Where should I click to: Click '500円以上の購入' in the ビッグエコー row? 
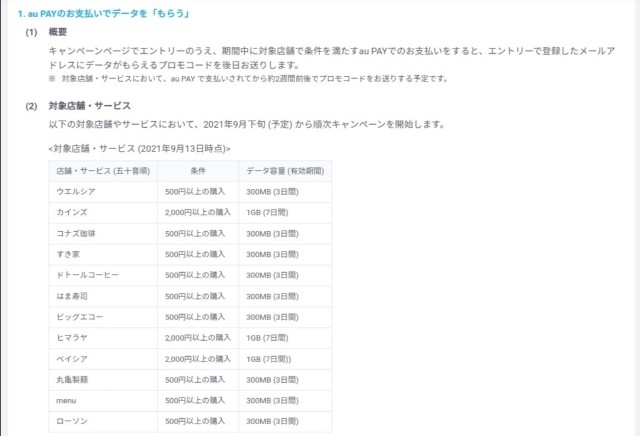point(195,317)
